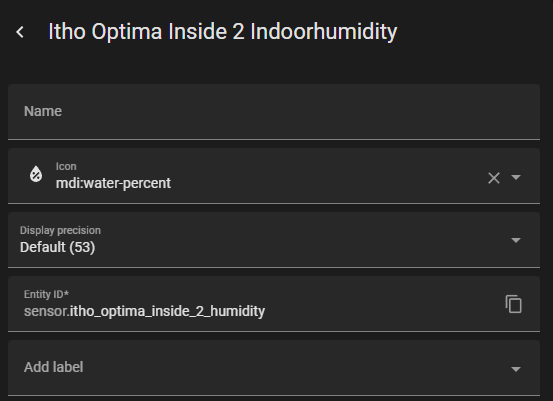
Task: Open the icon picker dropdown arrow
Action: (x=516, y=177)
